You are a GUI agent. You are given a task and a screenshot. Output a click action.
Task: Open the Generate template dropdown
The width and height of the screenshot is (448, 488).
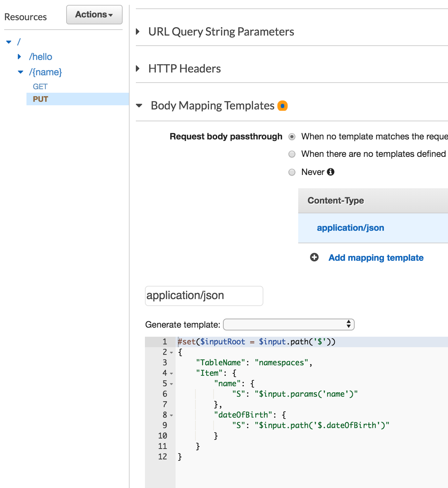pyautogui.click(x=288, y=324)
